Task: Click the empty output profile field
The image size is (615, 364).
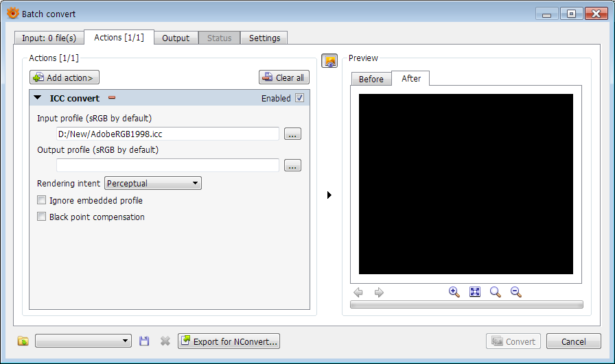Action: [168, 165]
